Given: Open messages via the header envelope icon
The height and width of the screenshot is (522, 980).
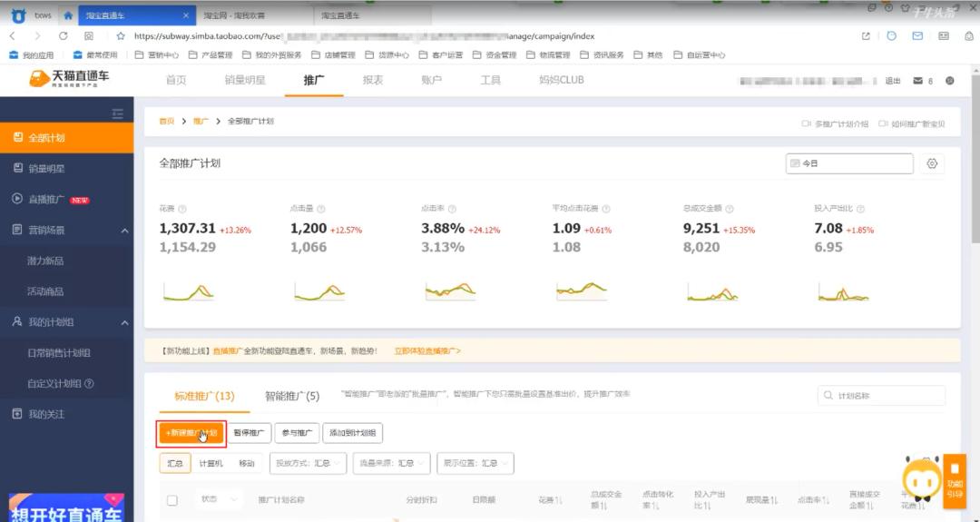Looking at the screenshot, I should pos(917,81).
